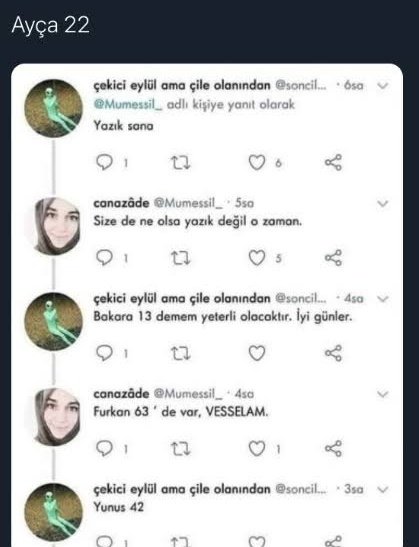Open the @Mumessil_ mention link
This screenshot has width=419, height=547.
click(128, 104)
